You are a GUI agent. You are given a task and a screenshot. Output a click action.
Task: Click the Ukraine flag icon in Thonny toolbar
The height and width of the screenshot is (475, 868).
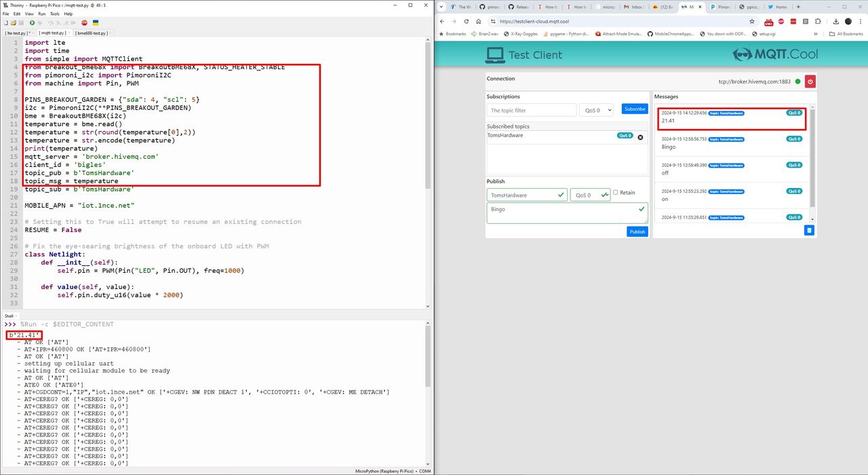click(96, 22)
